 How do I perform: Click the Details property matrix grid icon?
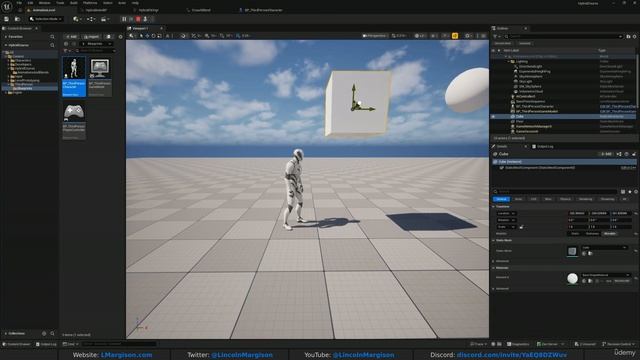[623, 191]
